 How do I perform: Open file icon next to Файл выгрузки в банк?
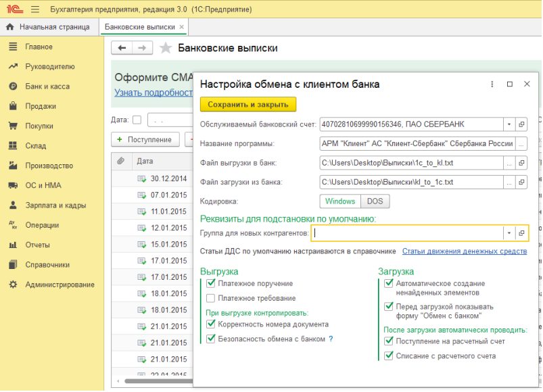[x=521, y=163]
